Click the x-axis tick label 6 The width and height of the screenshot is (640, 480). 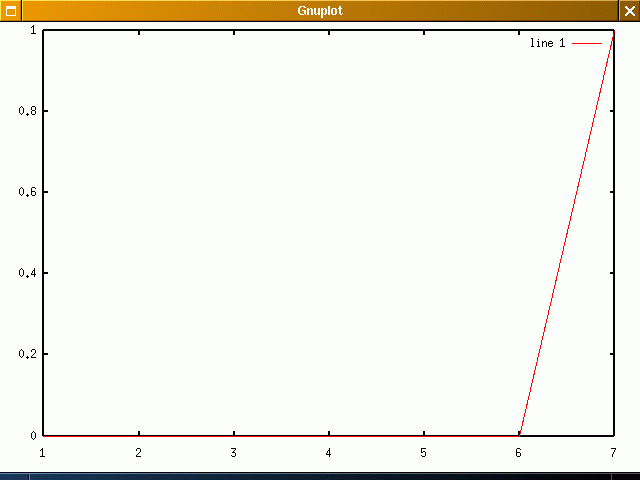point(518,453)
